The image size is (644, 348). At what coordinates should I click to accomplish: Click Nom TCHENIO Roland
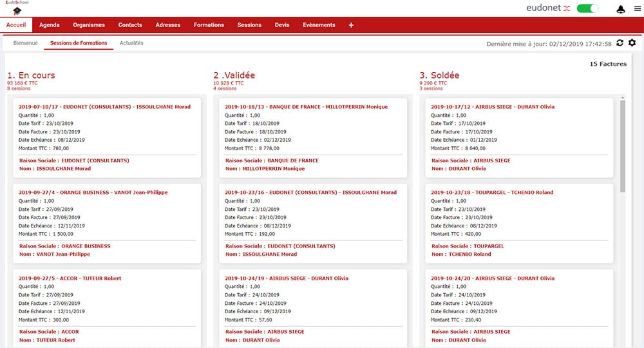461,255
